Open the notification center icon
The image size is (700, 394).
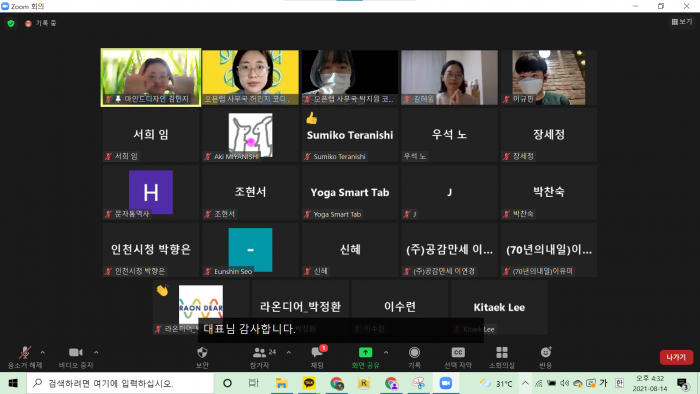[x=683, y=384]
